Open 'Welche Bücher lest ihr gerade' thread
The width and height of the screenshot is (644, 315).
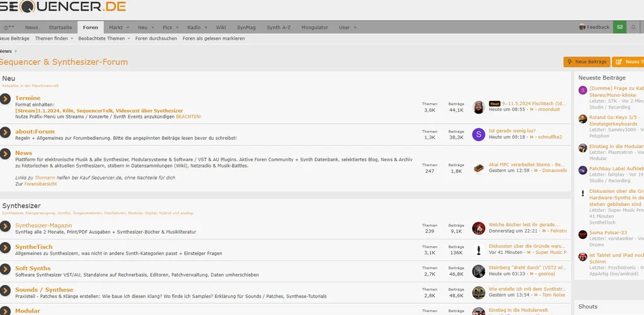point(524,225)
